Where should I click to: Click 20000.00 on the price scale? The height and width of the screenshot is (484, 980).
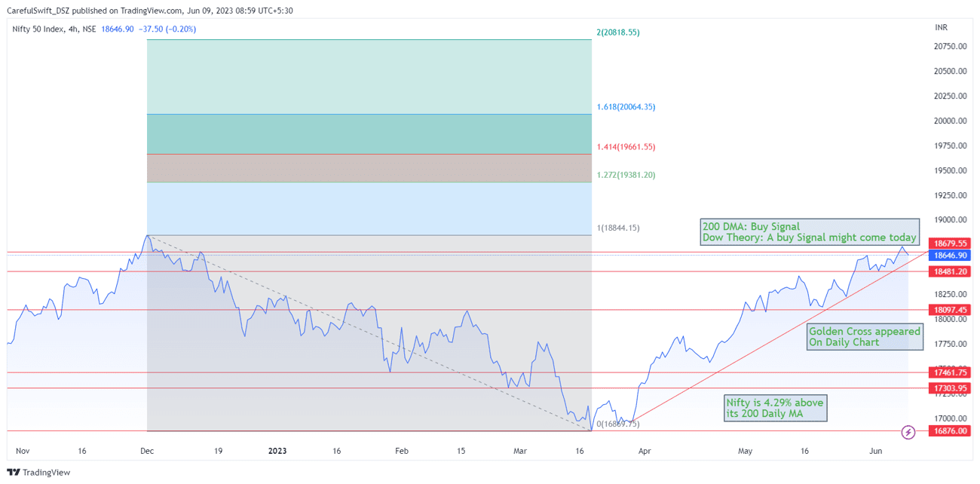(x=950, y=121)
